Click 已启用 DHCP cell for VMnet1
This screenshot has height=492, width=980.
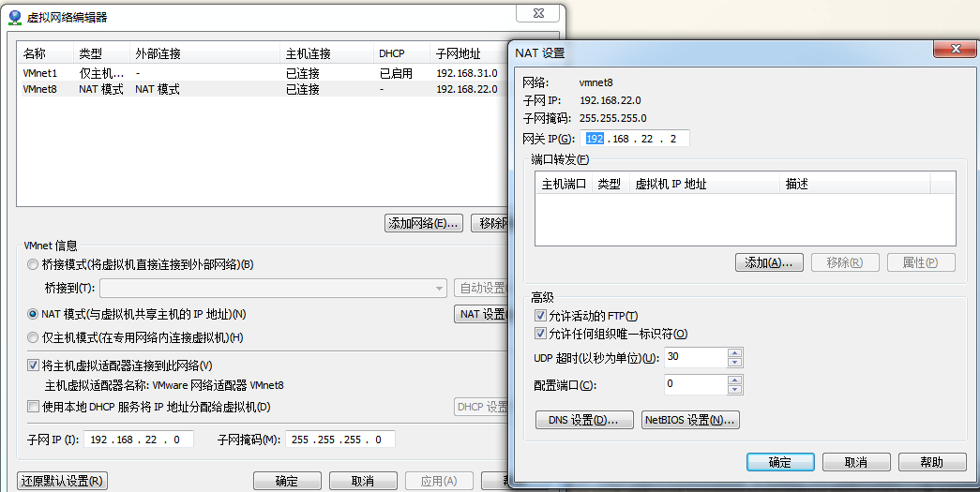[396, 73]
